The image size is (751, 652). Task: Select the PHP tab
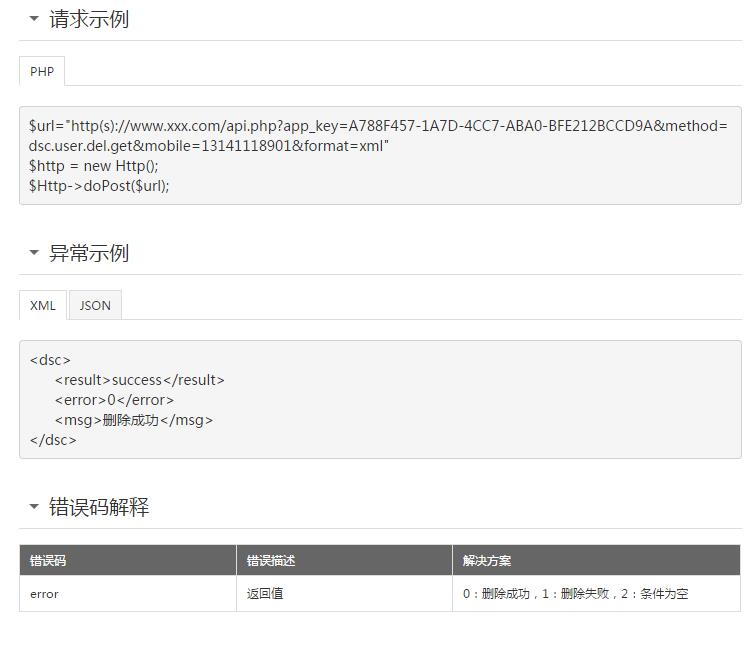(42, 71)
